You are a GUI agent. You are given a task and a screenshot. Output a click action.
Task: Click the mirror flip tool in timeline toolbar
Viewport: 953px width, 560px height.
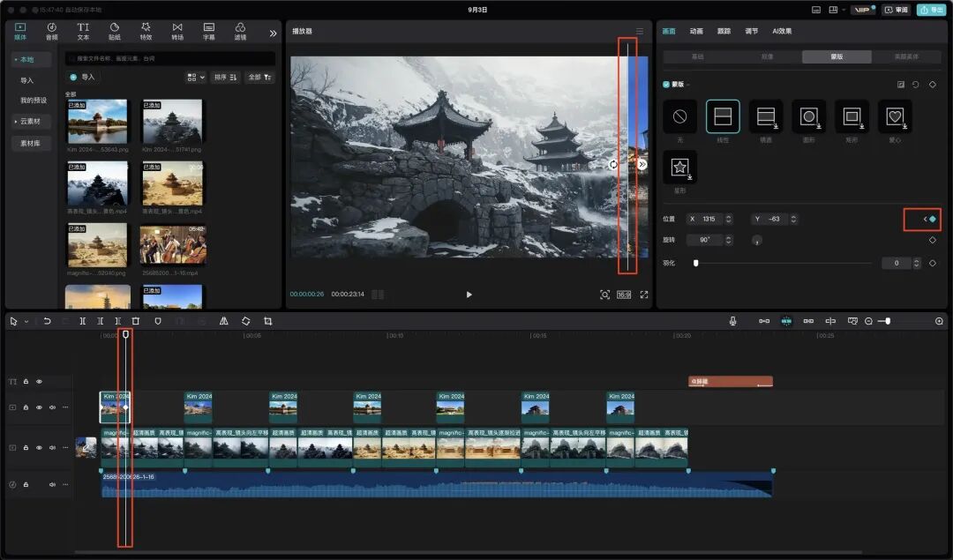223,321
